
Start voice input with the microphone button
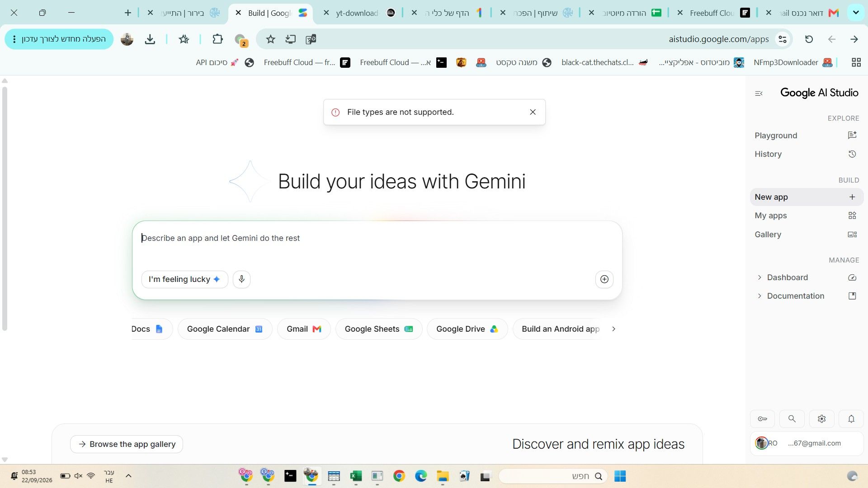click(x=241, y=279)
